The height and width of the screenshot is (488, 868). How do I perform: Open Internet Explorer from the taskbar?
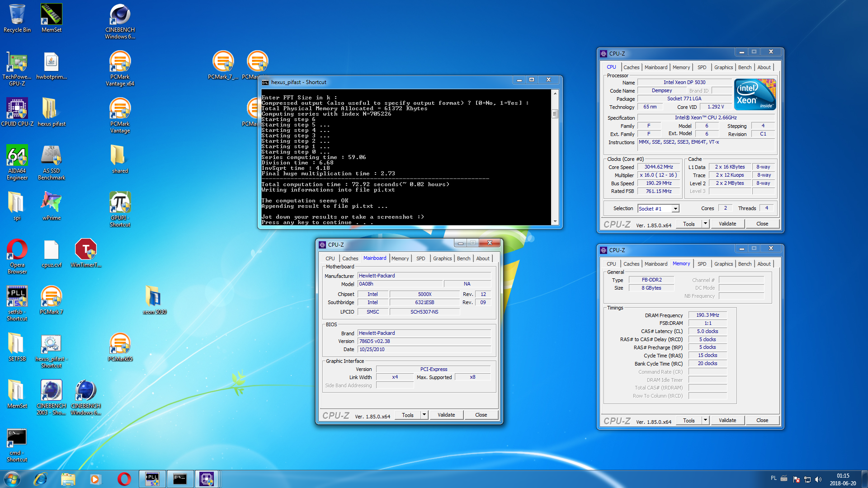click(41, 479)
